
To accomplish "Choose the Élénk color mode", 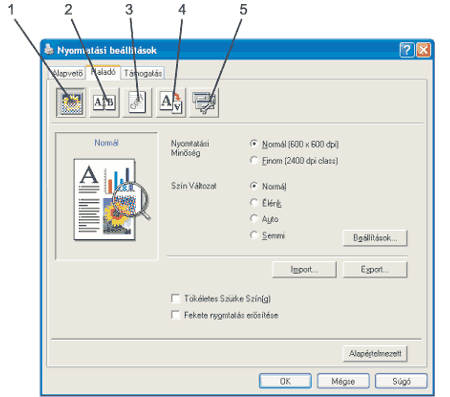I will point(254,202).
